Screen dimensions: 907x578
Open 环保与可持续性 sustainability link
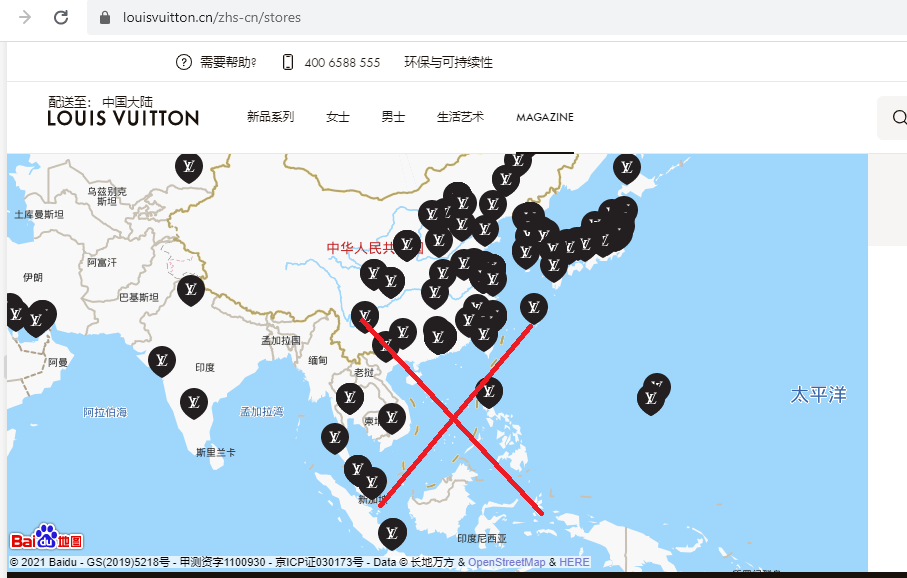(x=448, y=62)
